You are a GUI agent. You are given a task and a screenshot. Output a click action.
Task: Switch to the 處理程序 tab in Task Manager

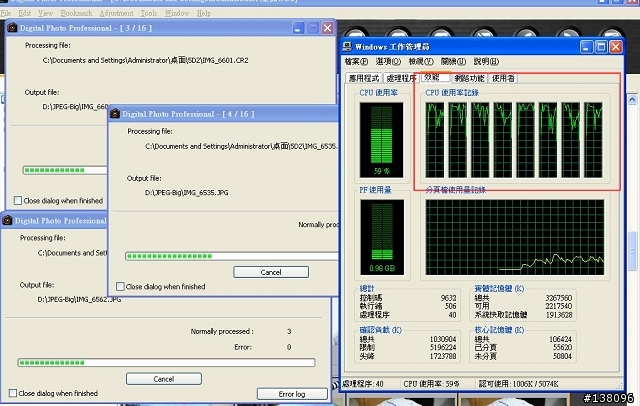400,78
